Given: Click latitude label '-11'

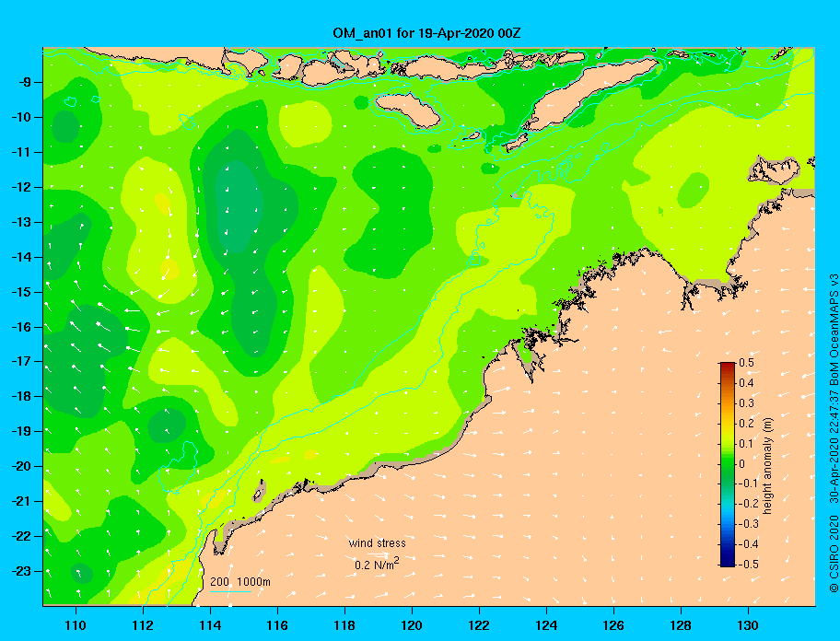Looking at the screenshot, I should coord(21,152).
